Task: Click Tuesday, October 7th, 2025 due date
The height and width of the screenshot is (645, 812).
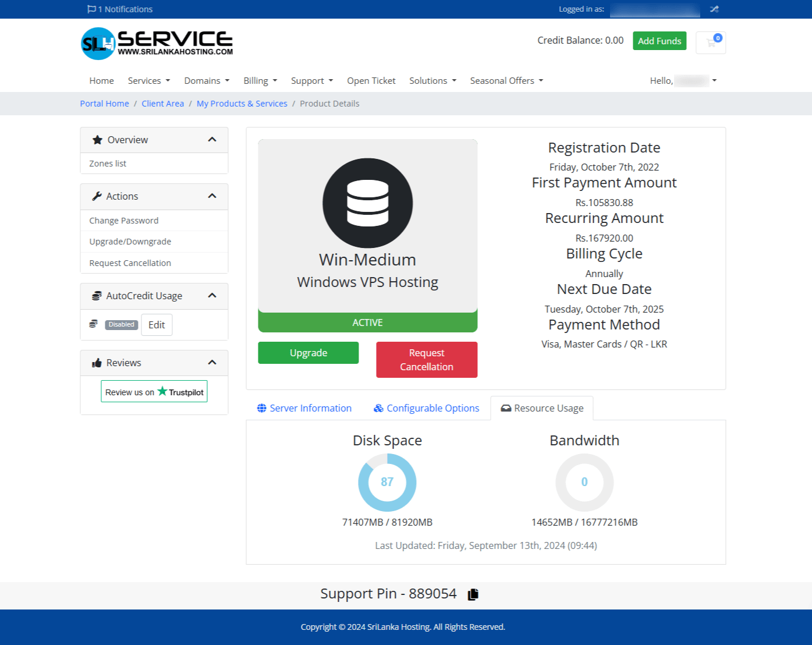Action: tap(604, 309)
